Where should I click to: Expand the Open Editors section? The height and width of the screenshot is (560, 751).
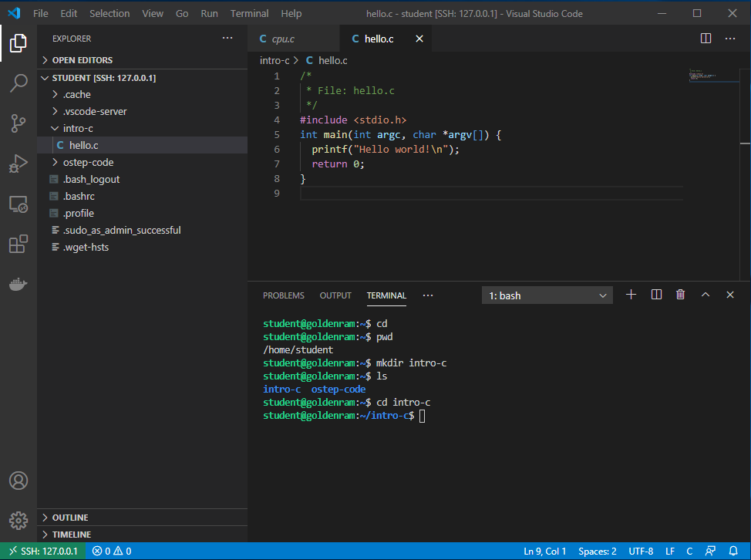tap(142, 60)
